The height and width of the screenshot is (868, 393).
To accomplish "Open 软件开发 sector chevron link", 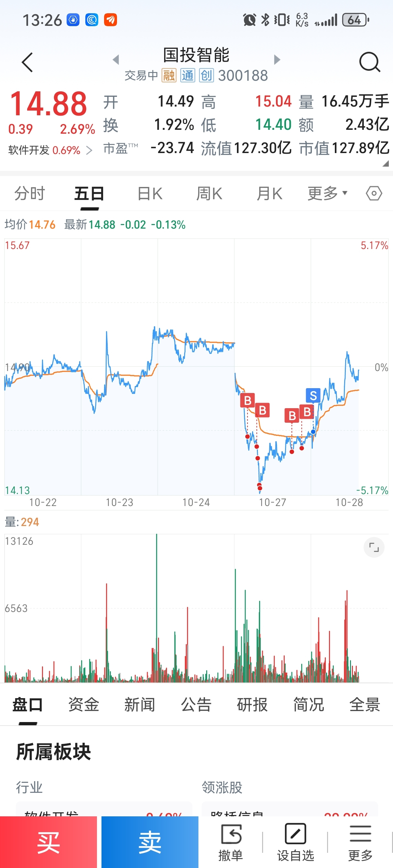I will 89,150.
